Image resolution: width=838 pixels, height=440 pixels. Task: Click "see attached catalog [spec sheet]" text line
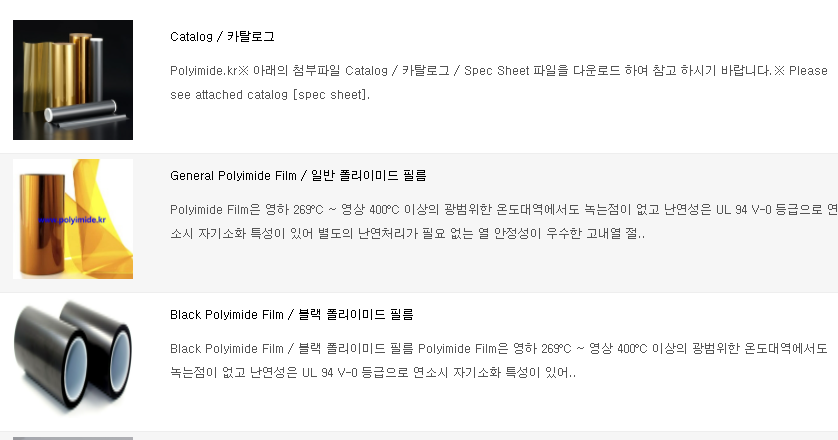270,95
